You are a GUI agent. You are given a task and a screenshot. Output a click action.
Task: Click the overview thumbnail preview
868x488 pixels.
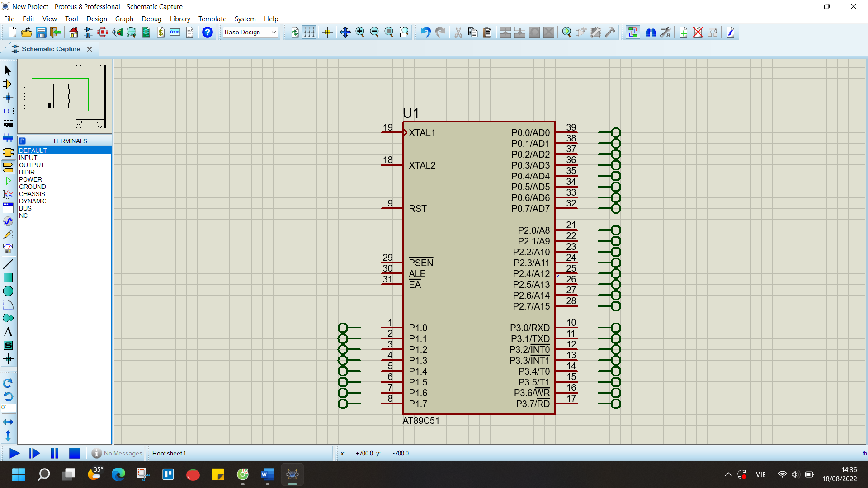coord(65,96)
